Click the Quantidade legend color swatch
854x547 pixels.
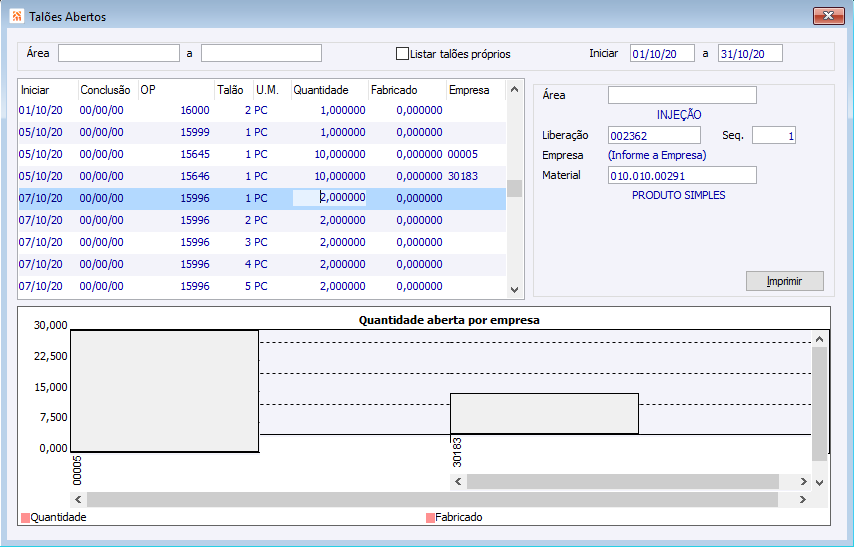(25, 518)
